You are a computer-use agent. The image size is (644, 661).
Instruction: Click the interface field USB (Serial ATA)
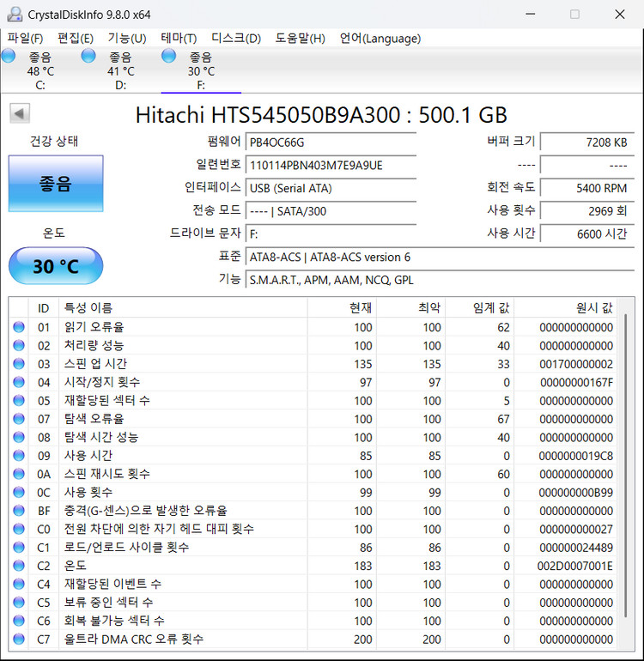pyautogui.click(x=331, y=188)
